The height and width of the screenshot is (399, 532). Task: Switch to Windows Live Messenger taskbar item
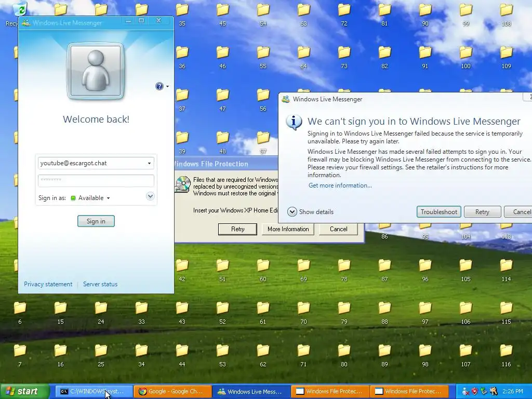[x=251, y=392]
